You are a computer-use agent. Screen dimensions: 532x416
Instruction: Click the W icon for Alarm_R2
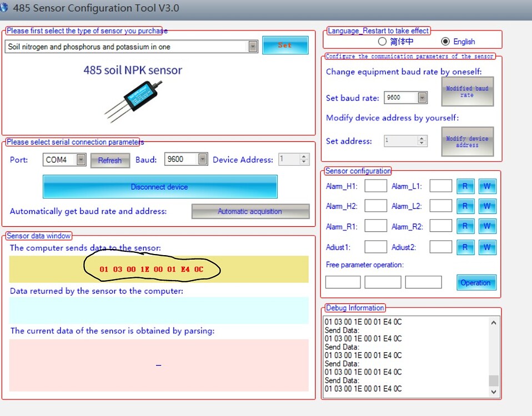[x=487, y=226]
